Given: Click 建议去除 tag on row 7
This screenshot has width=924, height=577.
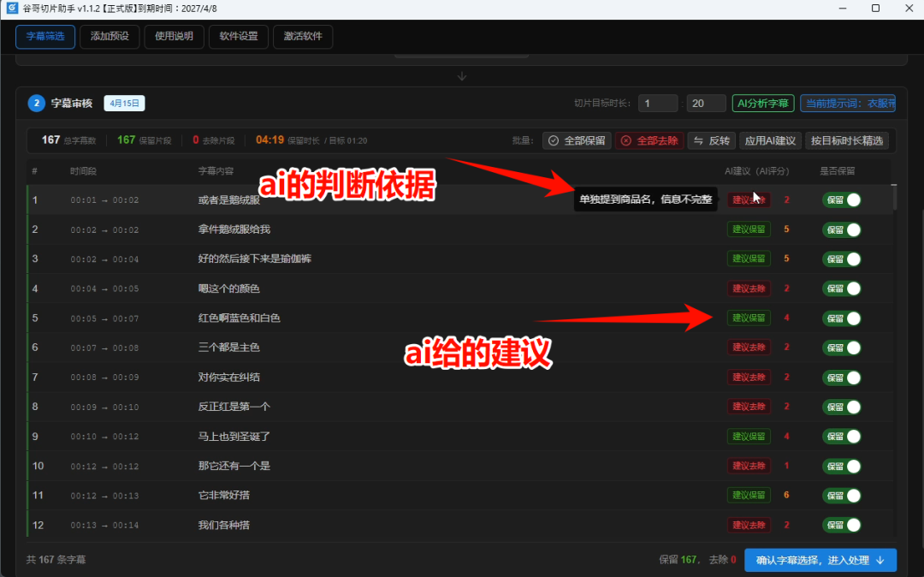Looking at the screenshot, I should [x=749, y=378].
